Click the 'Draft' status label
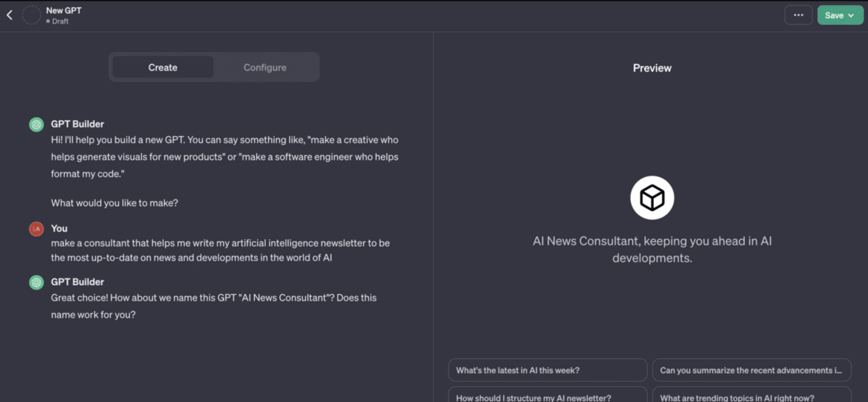The width and height of the screenshot is (868, 402). pos(60,21)
